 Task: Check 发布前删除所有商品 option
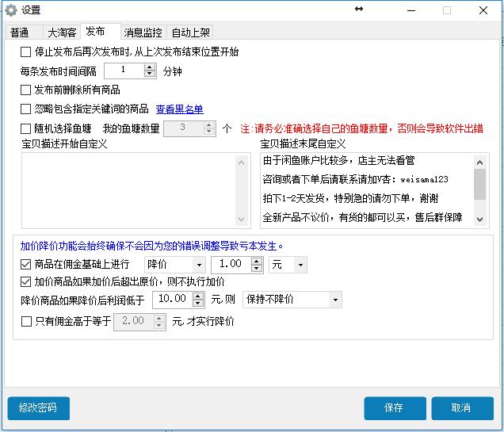(x=26, y=90)
